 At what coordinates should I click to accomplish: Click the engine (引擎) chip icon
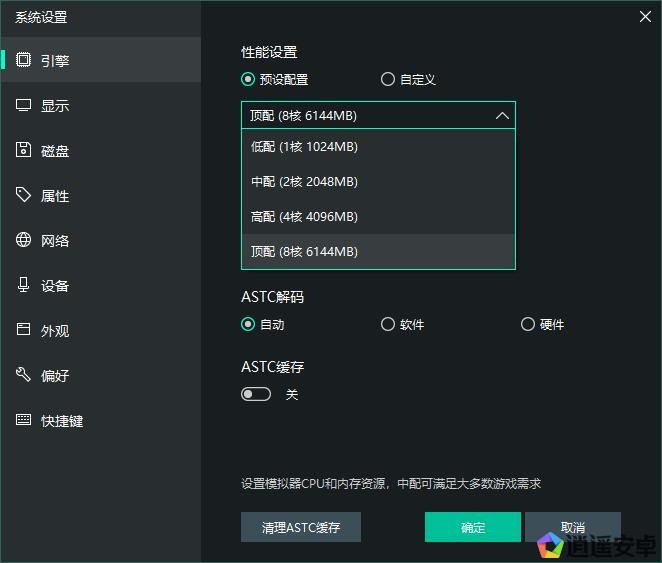point(23,60)
